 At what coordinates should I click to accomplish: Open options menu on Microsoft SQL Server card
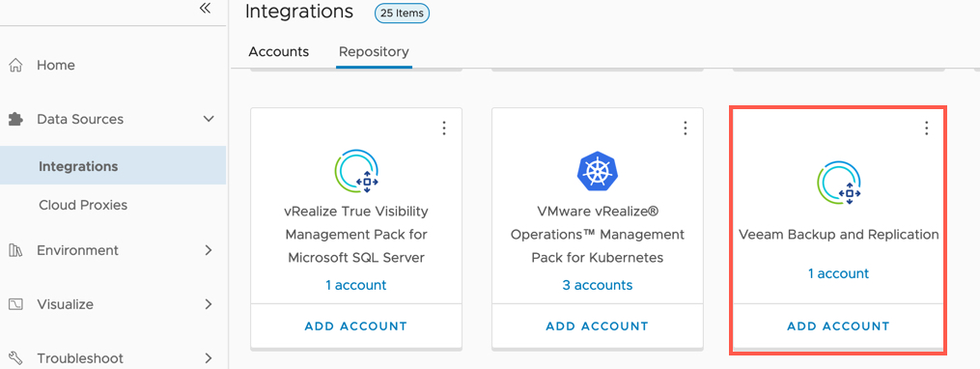click(x=444, y=128)
